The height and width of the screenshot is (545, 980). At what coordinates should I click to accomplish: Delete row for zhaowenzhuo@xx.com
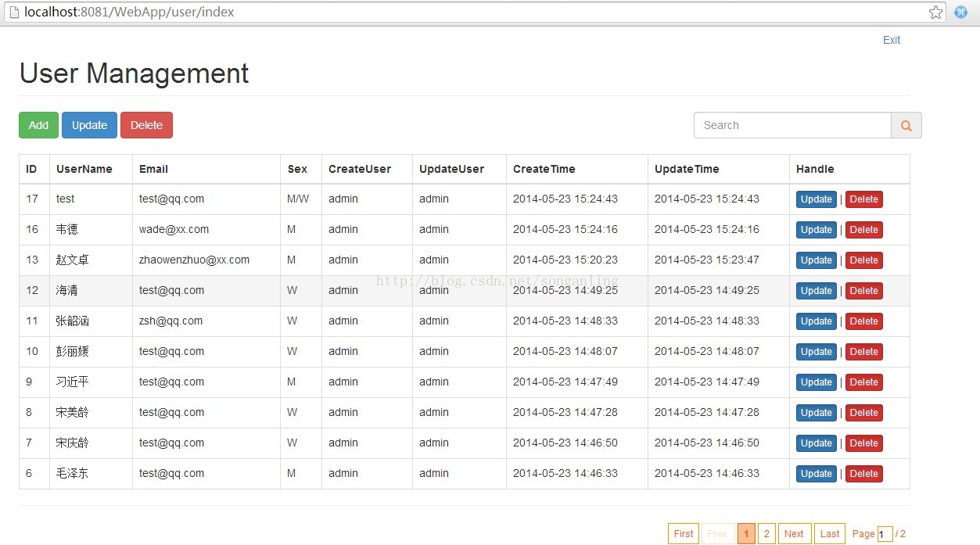point(863,260)
